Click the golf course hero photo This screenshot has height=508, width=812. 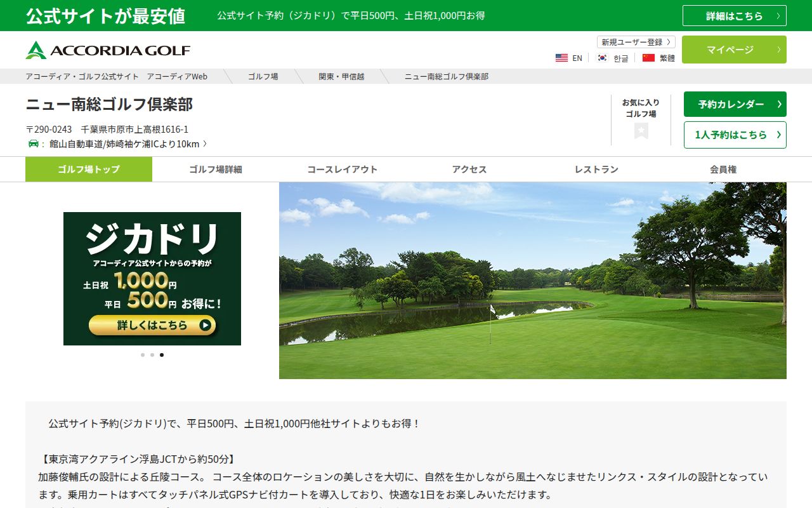coord(533,281)
